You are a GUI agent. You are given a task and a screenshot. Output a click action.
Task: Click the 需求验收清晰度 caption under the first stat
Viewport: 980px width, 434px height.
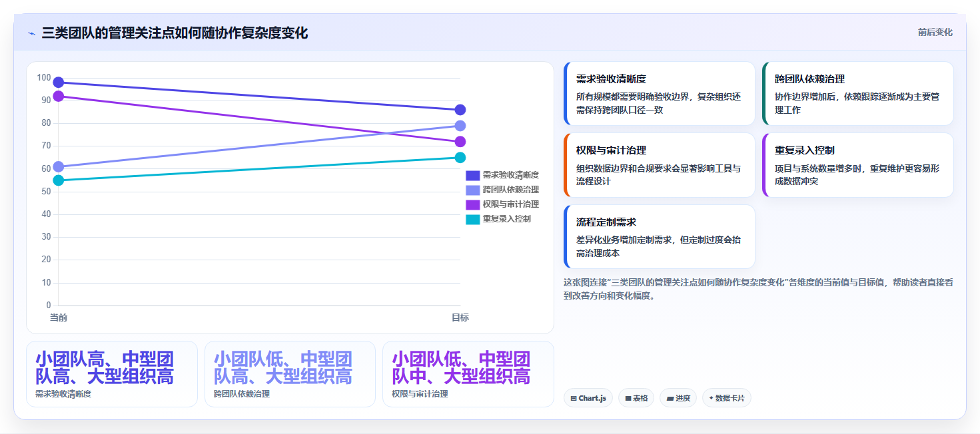coord(63,394)
